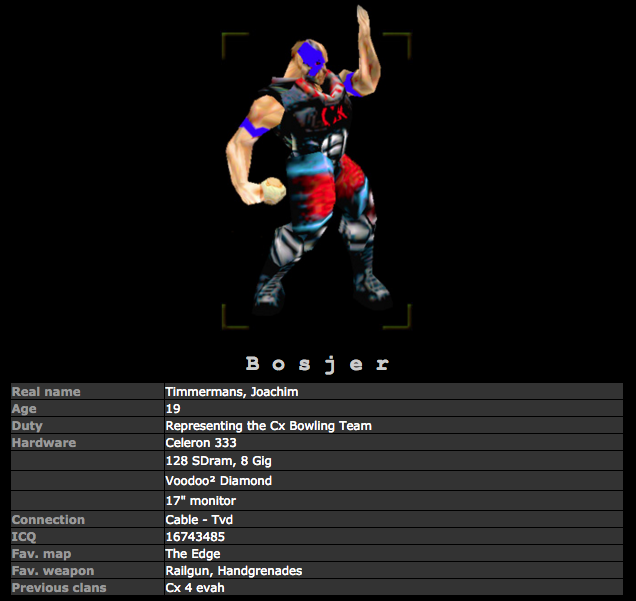Viewport: 636px width, 601px height.
Task: Click the Railgun, Handgrenades weapon value
Action: [234, 571]
